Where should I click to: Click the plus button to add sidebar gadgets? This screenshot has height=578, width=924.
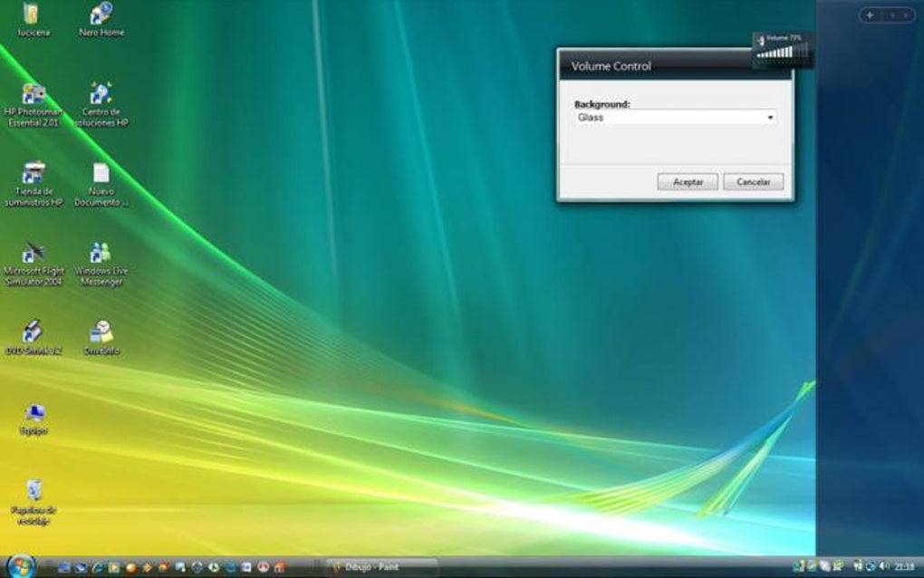coord(870,15)
